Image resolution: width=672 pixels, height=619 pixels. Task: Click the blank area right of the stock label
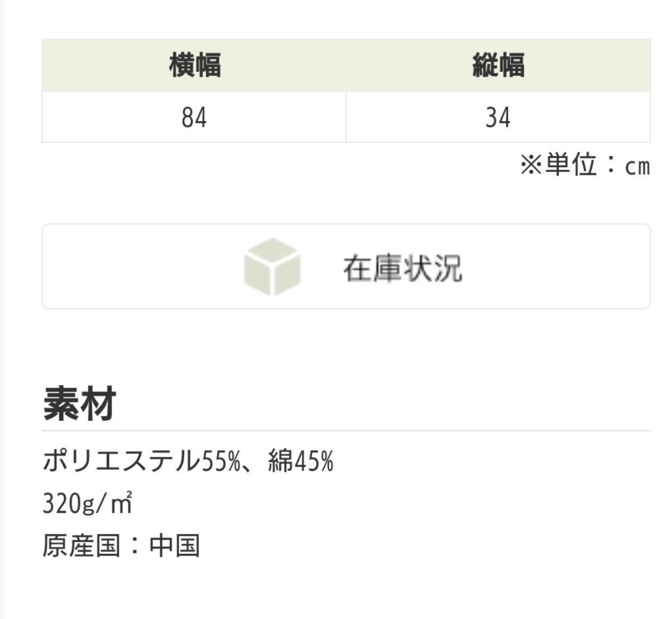coord(559,267)
